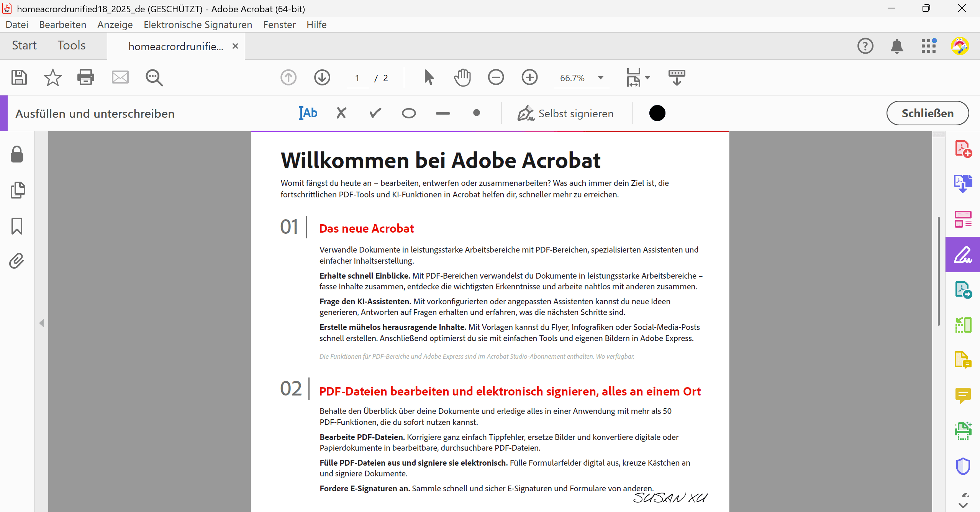Open the black color swatch picker
The height and width of the screenshot is (512, 980).
657,113
